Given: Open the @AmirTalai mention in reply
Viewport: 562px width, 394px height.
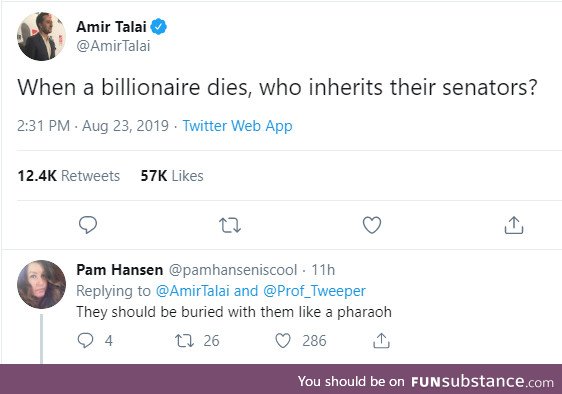Looking at the screenshot, I should [192, 291].
